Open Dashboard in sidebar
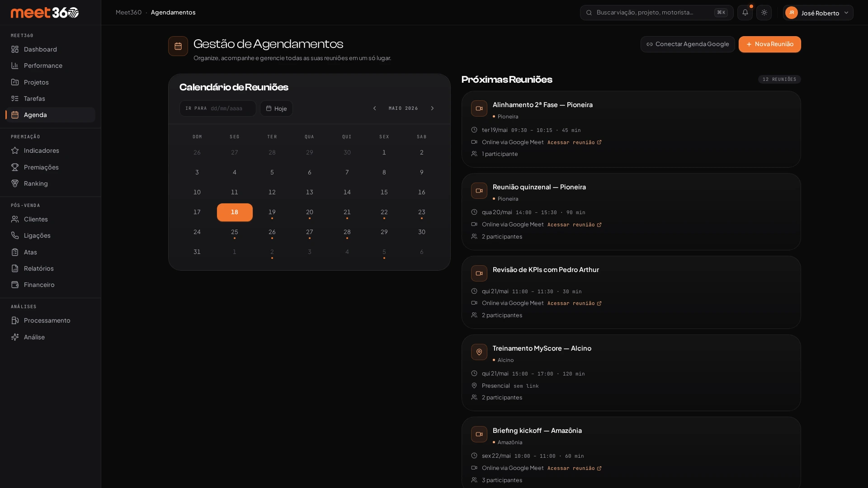The width and height of the screenshot is (868, 488). coord(51,49)
